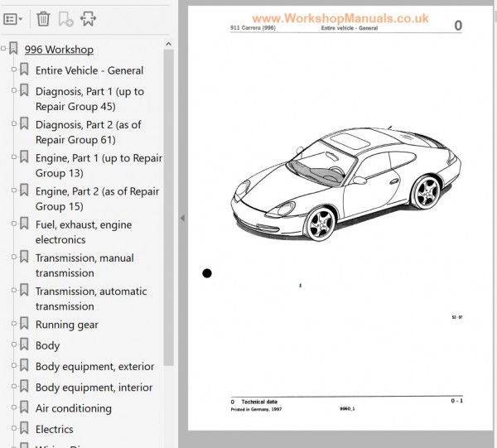The height and width of the screenshot is (448, 497).
Task: Click the find current bookmark icon
Action: [88, 19]
